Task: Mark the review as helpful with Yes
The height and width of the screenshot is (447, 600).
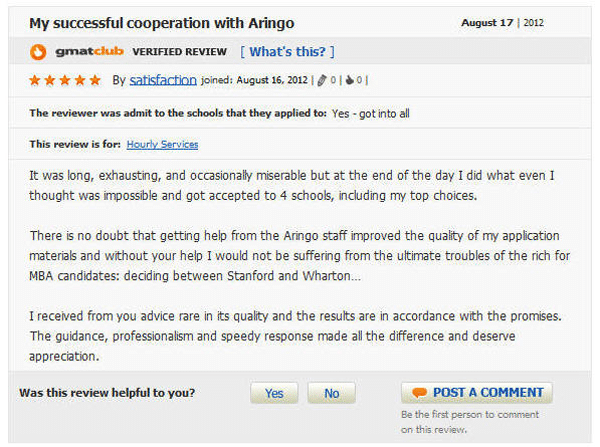Action: pos(274,393)
